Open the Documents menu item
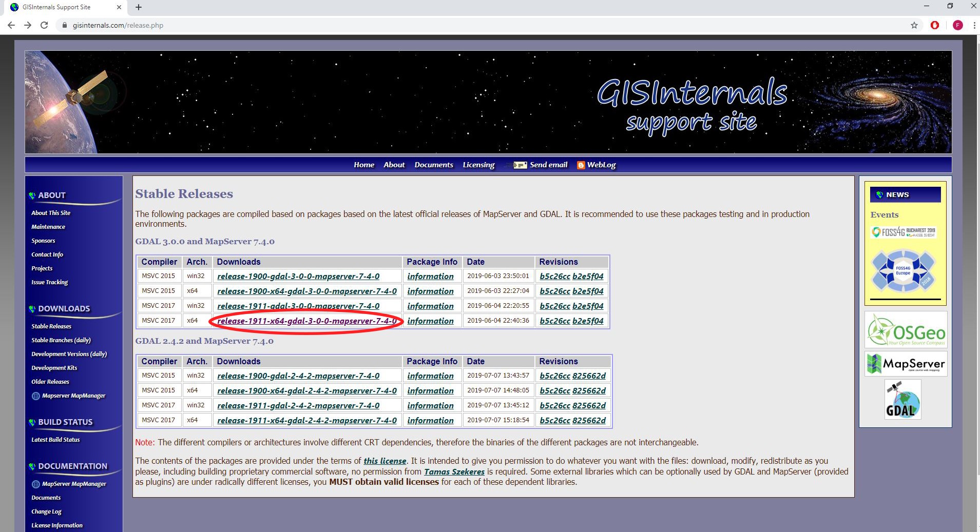This screenshot has width=980, height=532. [x=434, y=165]
